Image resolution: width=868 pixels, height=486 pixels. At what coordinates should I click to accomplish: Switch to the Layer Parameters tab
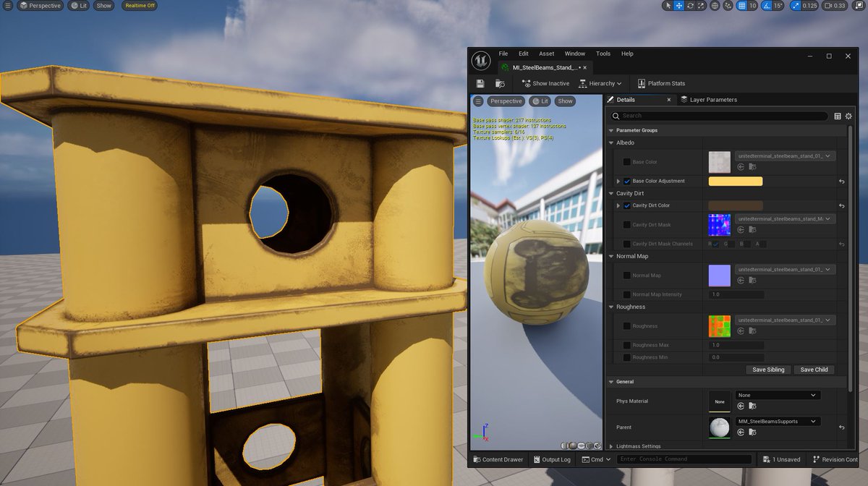click(x=709, y=100)
